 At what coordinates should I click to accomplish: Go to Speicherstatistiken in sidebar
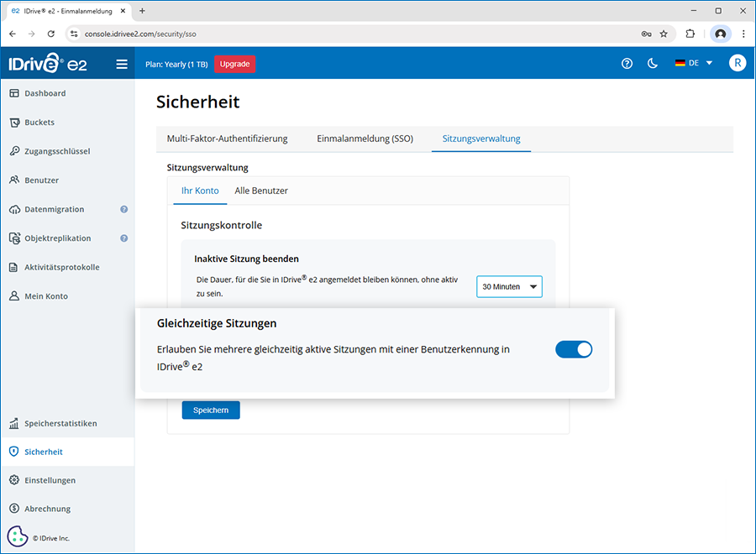60,424
